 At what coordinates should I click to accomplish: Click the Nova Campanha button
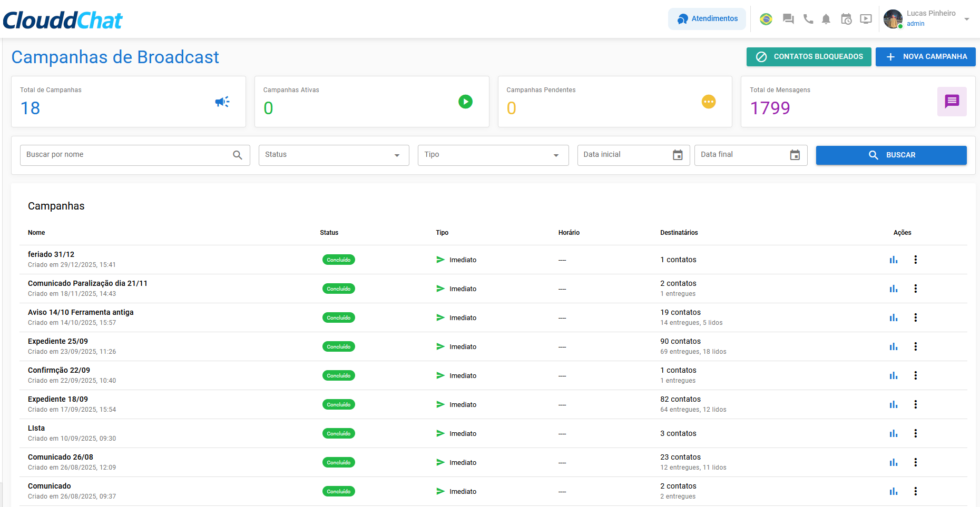[925, 57]
